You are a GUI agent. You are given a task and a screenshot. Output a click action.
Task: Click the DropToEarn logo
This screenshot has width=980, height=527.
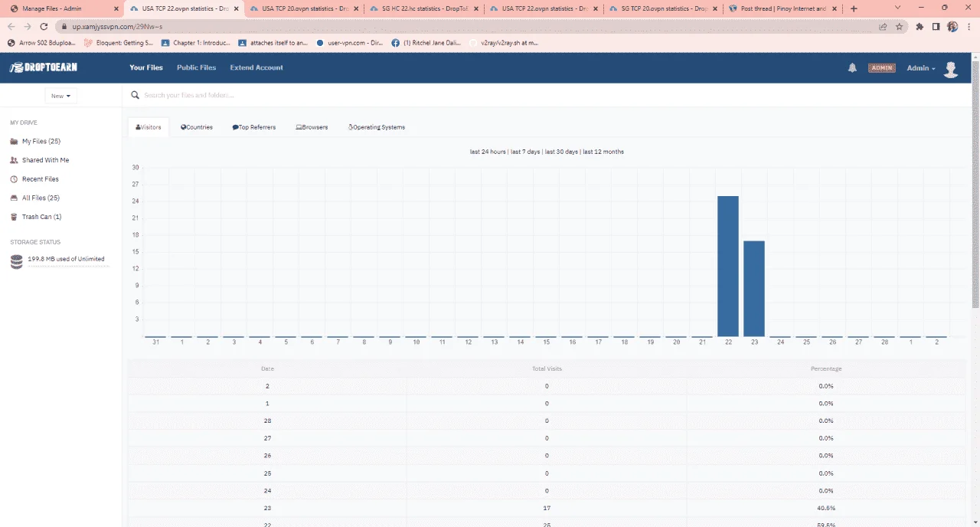pos(44,67)
